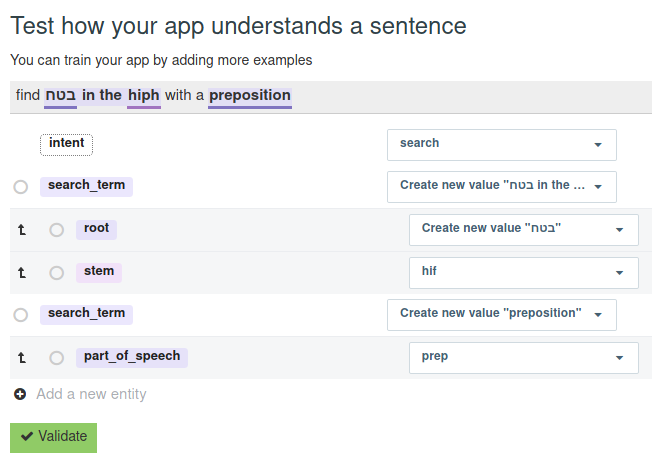Click the nesting arrow beside the root entity
The height and width of the screenshot is (465, 652).
coord(22,230)
